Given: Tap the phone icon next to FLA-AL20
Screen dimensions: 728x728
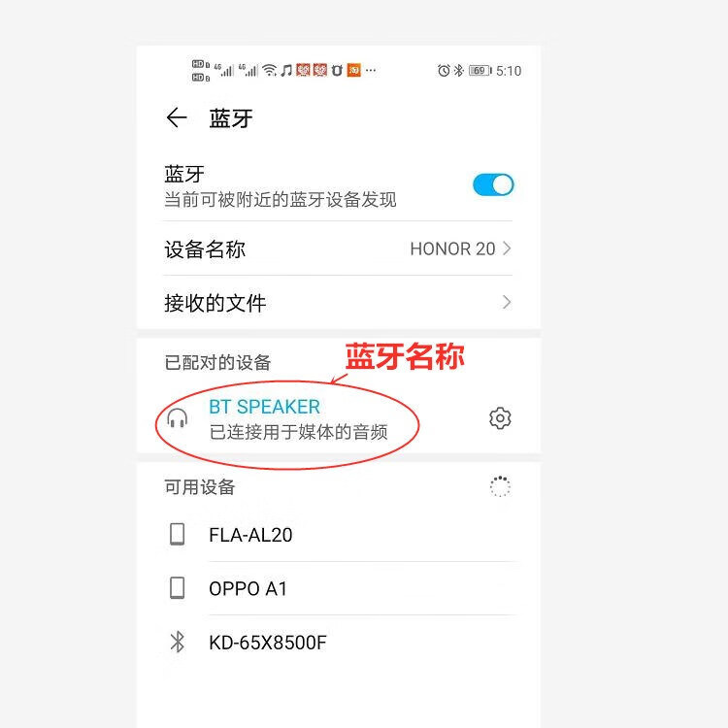Looking at the screenshot, I should (177, 535).
